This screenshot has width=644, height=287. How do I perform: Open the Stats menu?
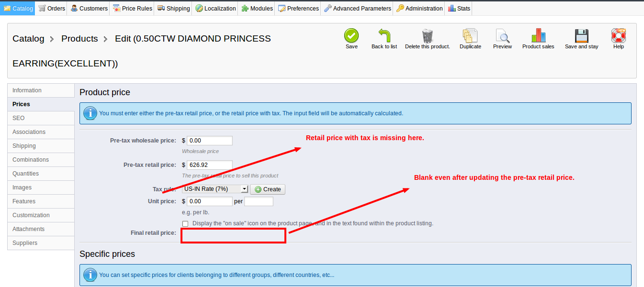(459, 8)
